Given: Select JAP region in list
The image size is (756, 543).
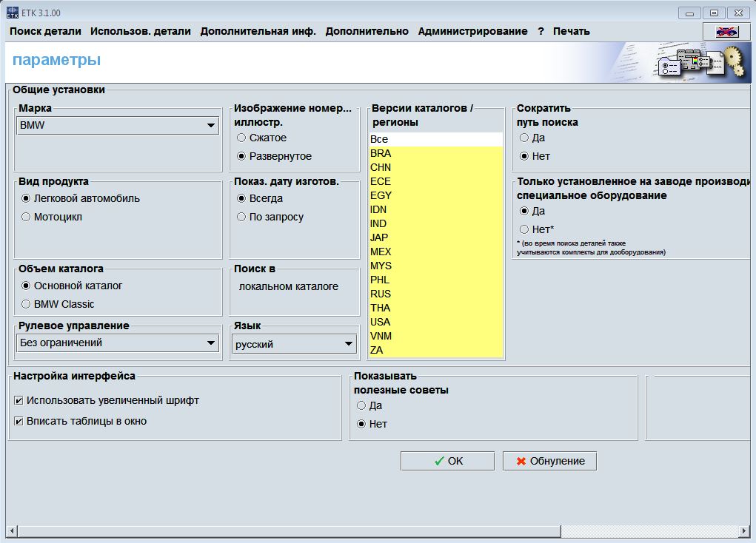Looking at the screenshot, I should 436,237.
